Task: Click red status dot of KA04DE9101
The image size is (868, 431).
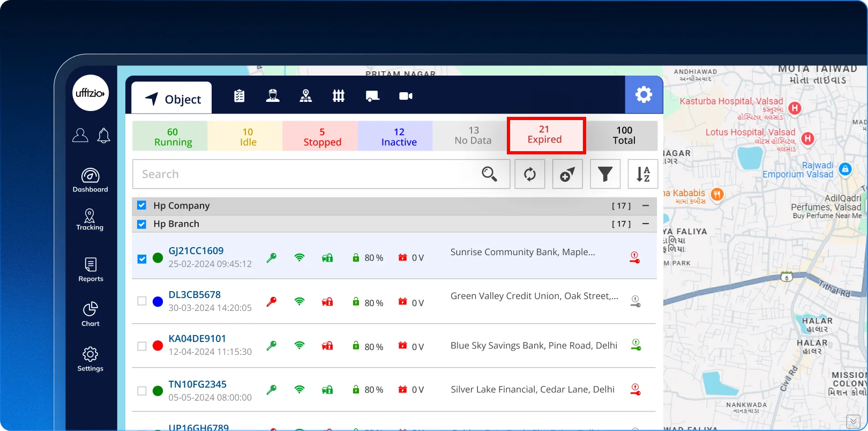Action: (158, 346)
